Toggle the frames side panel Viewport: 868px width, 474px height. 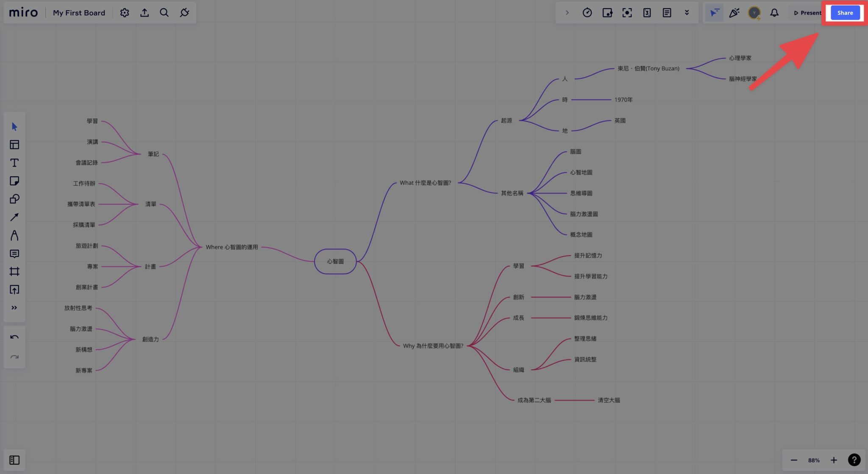(x=14, y=460)
